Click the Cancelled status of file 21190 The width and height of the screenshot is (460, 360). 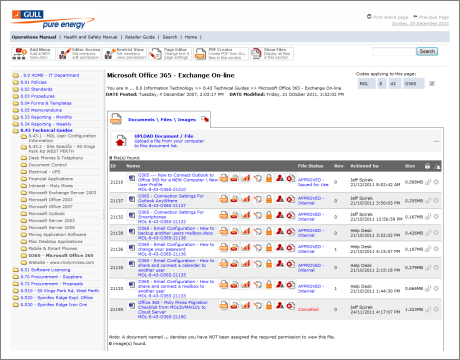coord(308,309)
